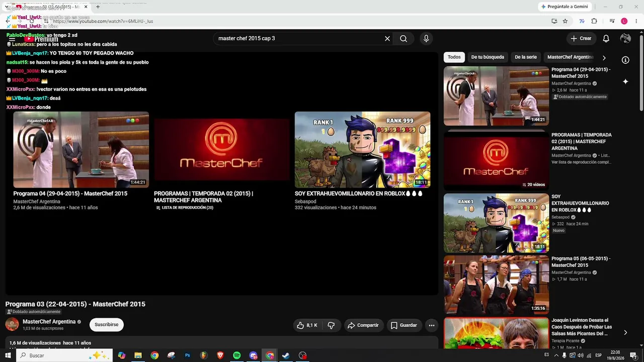The width and height of the screenshot is (644, 362).
Task: Open Spotify from the taskbar
Action: click(237, 355)
